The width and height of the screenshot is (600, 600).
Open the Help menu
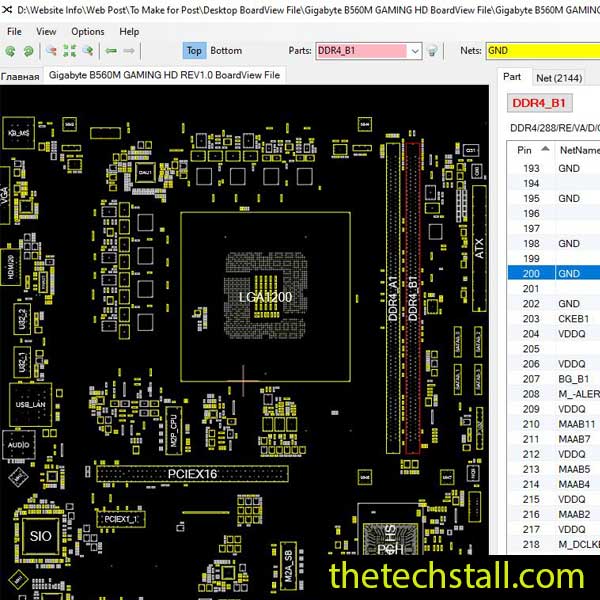click(x=129, y=31)
